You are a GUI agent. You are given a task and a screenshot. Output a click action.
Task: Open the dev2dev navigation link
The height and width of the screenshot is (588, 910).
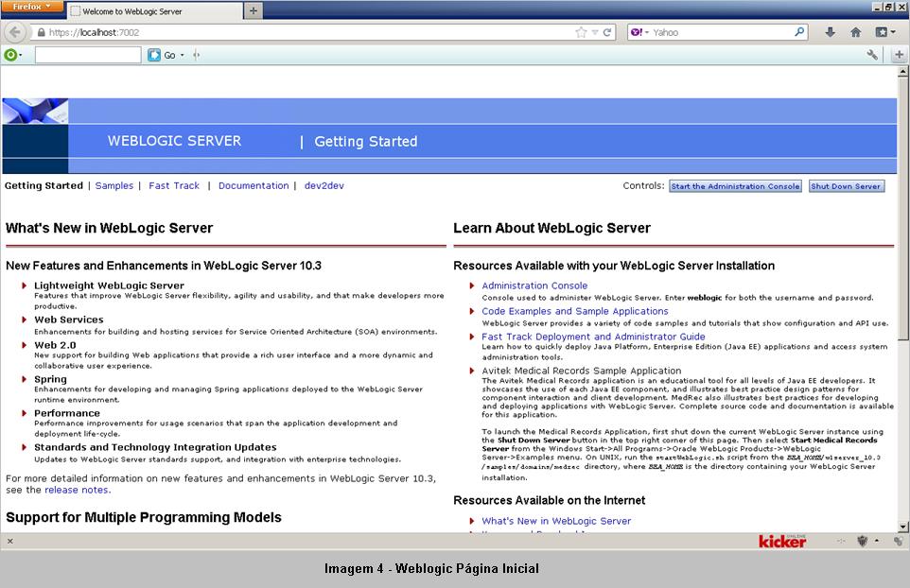pos(324,185)
